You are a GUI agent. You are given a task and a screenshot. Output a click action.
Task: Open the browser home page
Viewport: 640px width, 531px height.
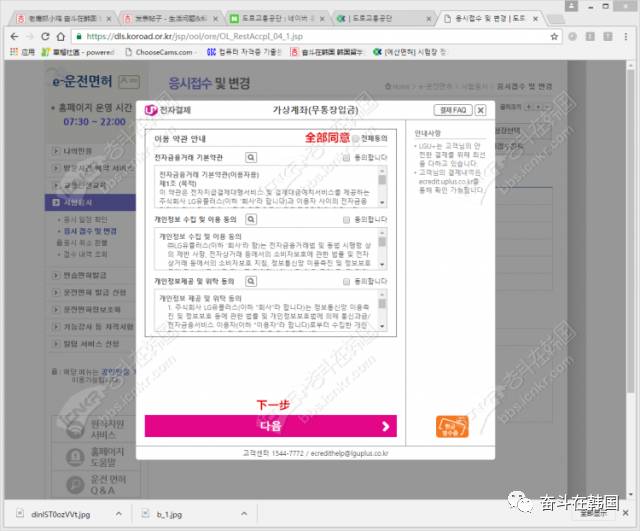[x=61, y=37]
